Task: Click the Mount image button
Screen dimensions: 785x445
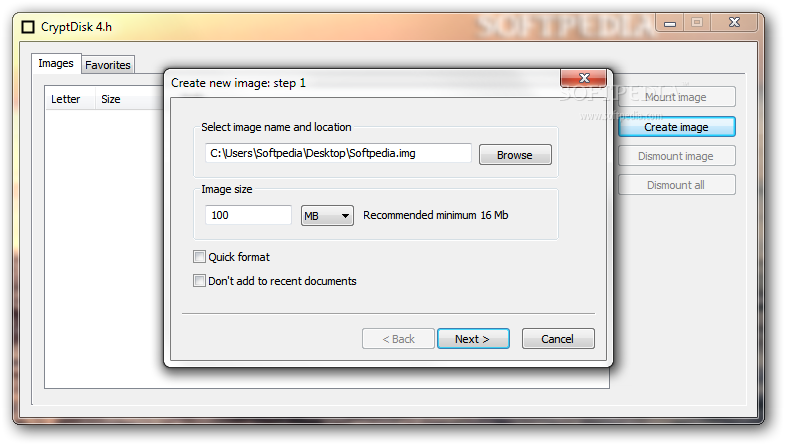Action: pyautogui.click(x=677, y=97)
